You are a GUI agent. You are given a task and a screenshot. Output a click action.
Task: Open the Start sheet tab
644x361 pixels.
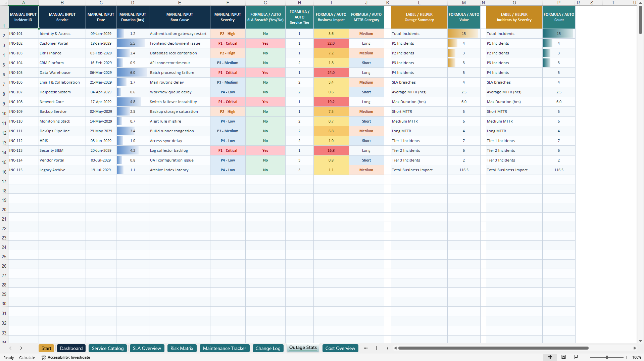[x=46, y=348]
